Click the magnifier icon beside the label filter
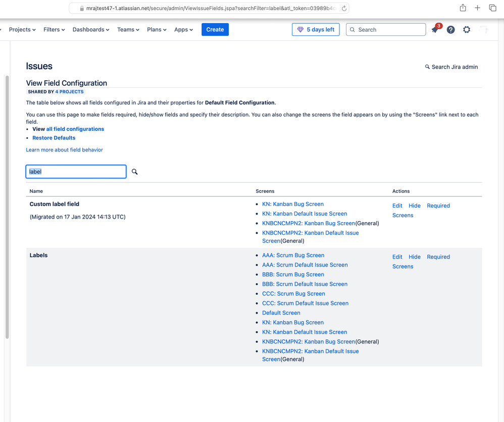The image size is (504, 422). pos(135,172)
